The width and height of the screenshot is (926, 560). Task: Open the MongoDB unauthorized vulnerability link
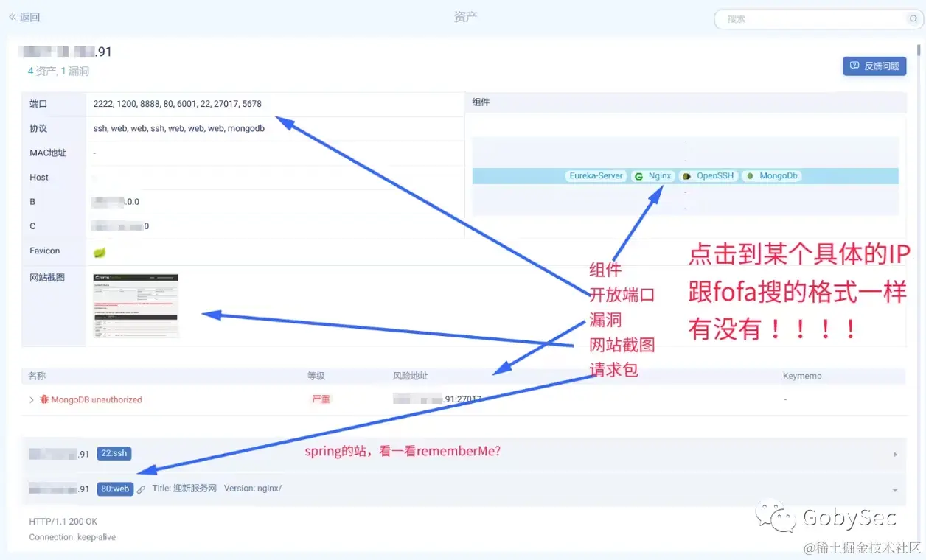point(97,399)
